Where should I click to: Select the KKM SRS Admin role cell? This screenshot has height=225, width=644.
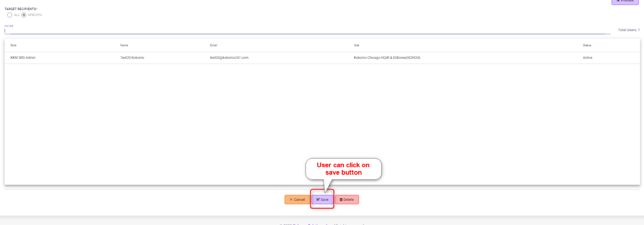(x=23, y=58)
